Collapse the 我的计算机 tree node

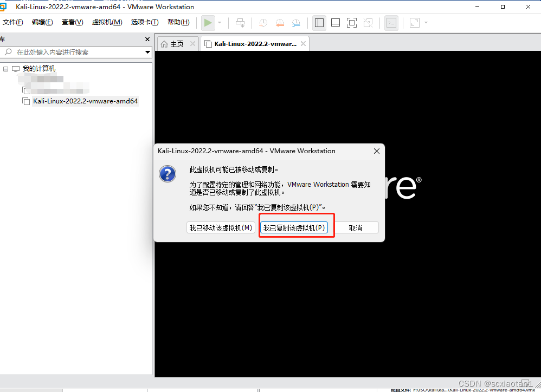pos(5,69)
